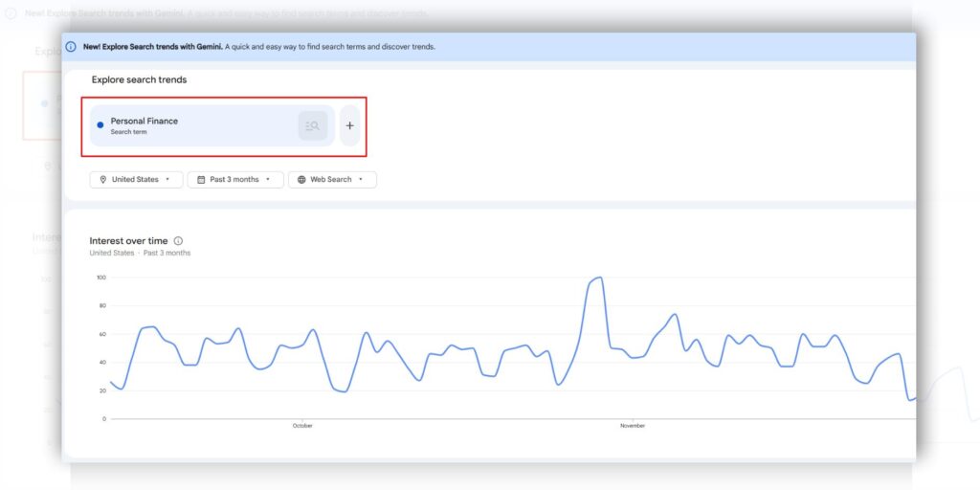Click the Interest over time heading

[129, 240]
